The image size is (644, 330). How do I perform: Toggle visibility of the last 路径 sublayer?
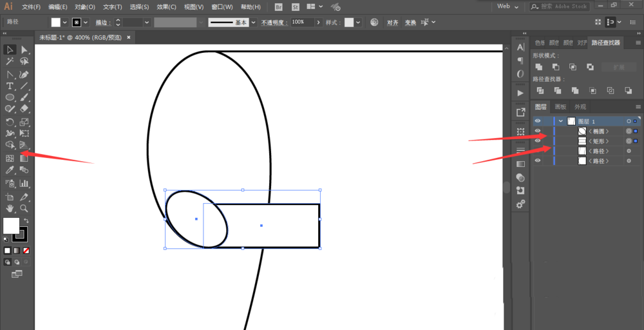538,160
